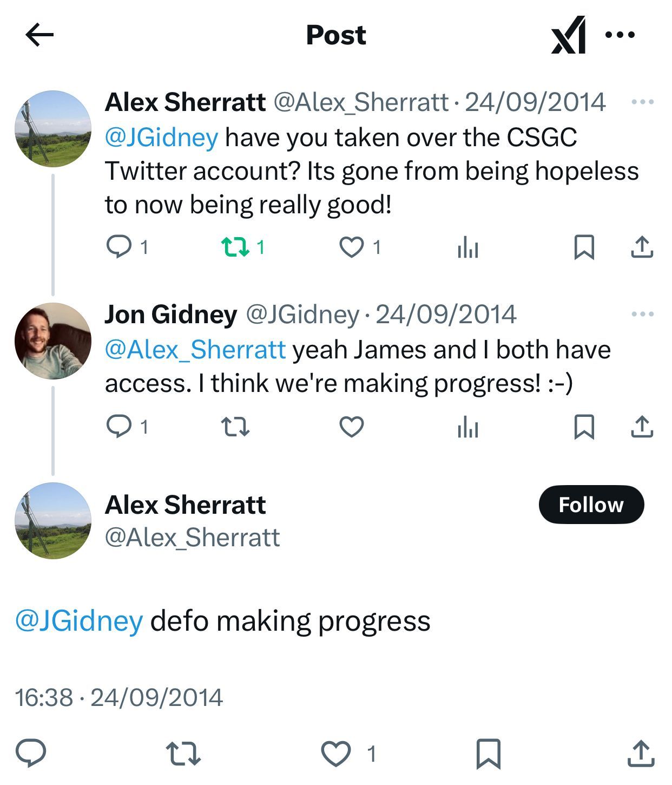Undo repost on Alex Sherratt's first tweet
Image resolution: width=672 pixels, height=785 pixels.
pyautogui.click(x=235, y=247)
